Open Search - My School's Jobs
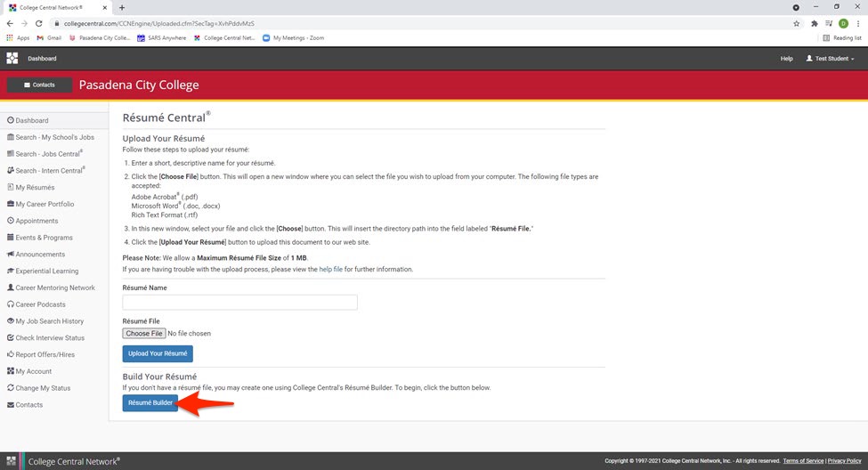Image resolution: width=868 pixels, height=470 pixels. pos(53,137)
